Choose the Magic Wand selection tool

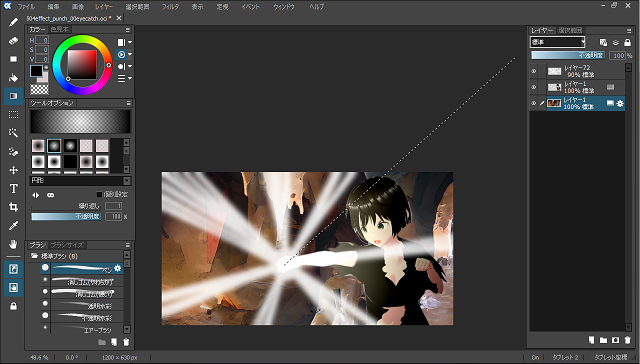(13, 133)
